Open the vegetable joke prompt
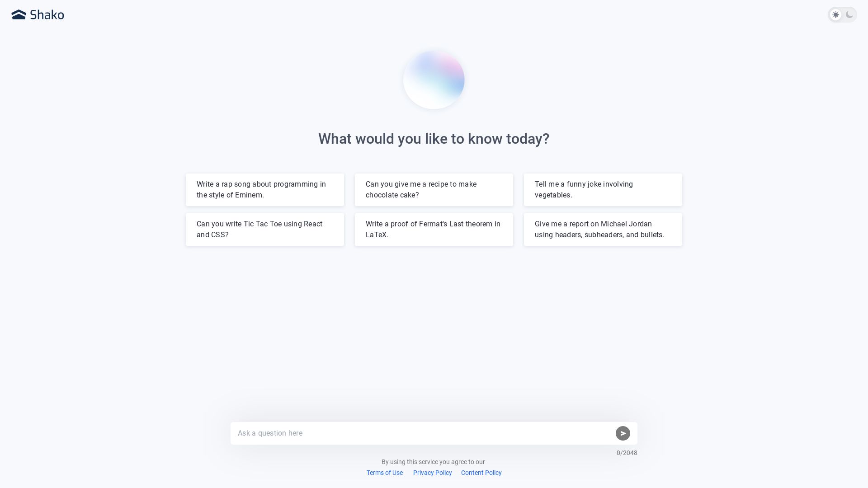The image size is (868, 488). pyautogui.click(x=603, y=189)
